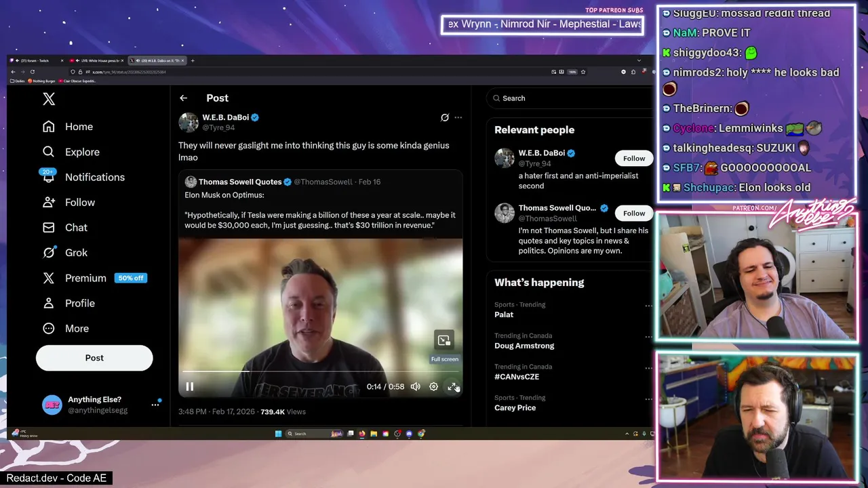The width and height of the screenshot is (868, 488).
Task: Open Thomas Sowell Quo... profile in Relevant people
Action: (557, 208)
